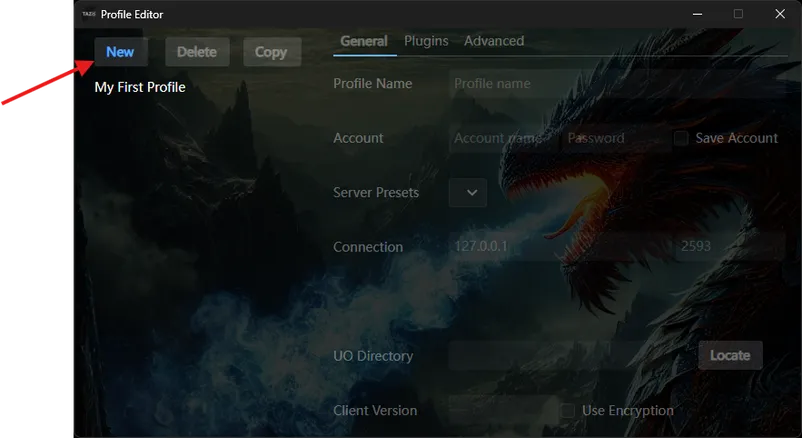Locate the UO Directory folder
The height and width of the screenshot is (438, 802).
pos(730,356)
